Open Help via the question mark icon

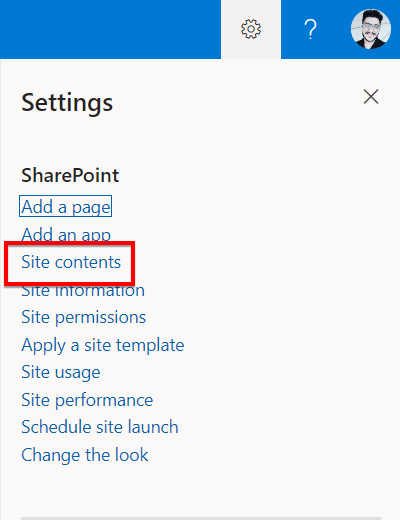[x=310, y=29]
